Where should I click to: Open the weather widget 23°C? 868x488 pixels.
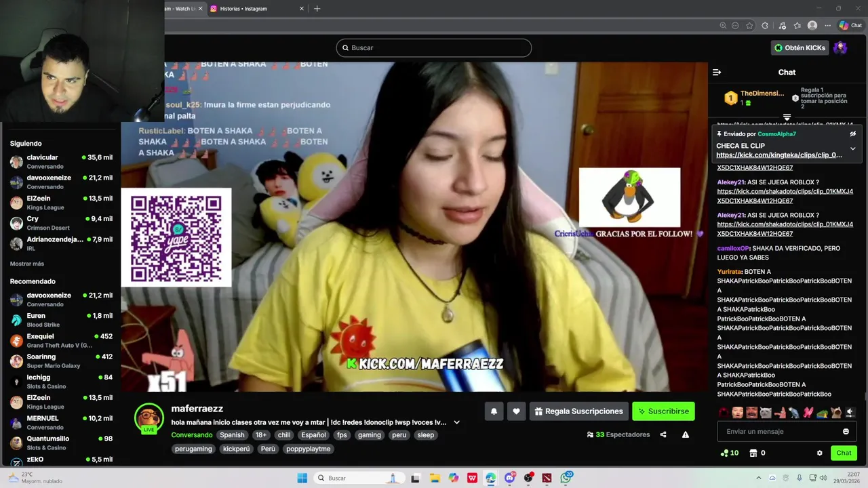[x=34, y=478]
